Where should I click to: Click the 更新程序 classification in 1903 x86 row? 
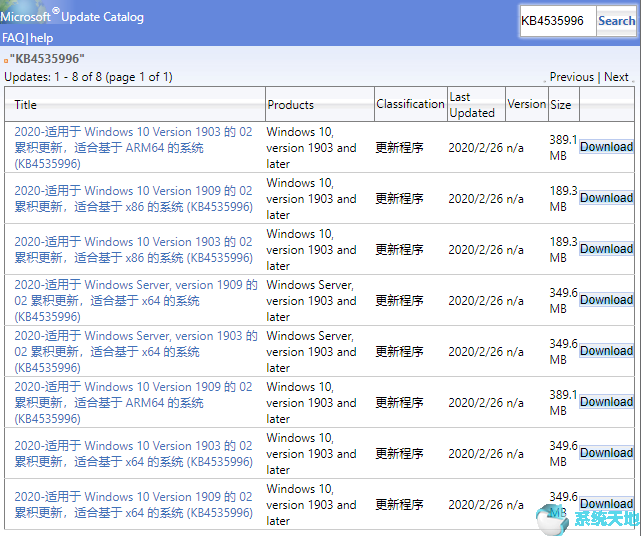399,249
